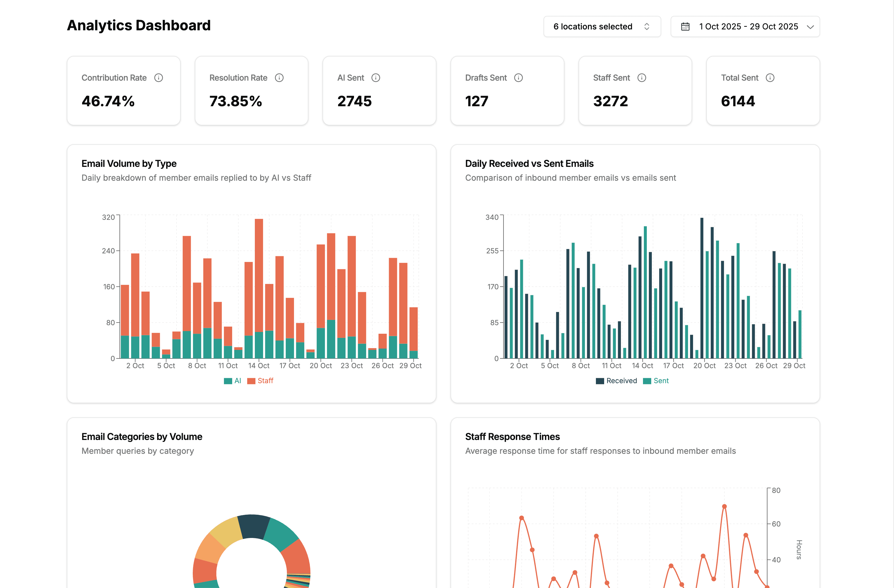This screenshot has width=894, height=588.
Task: Click the Contribution Rate info icon
Action: click(x=159, y=78)
